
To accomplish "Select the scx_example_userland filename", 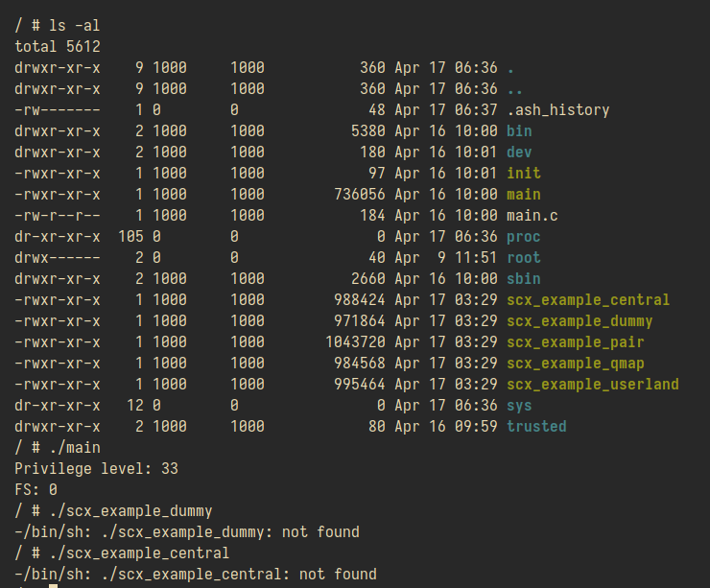I will (x=592, y=385).
